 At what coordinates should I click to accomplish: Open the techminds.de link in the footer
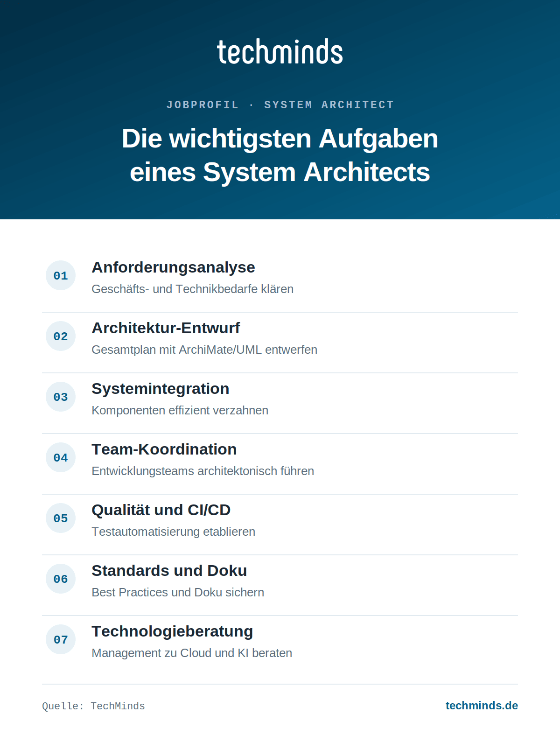coord(482,706)
